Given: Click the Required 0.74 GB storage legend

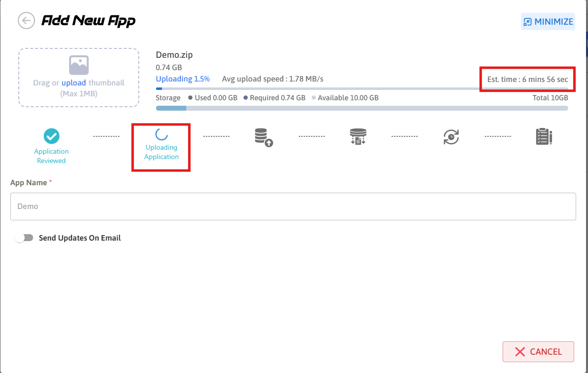Looking at the screenshot, I should point(274,98).
